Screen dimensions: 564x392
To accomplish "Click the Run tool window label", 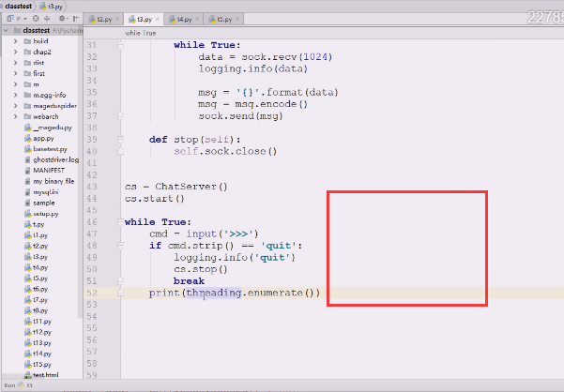I will click(9, 385).
